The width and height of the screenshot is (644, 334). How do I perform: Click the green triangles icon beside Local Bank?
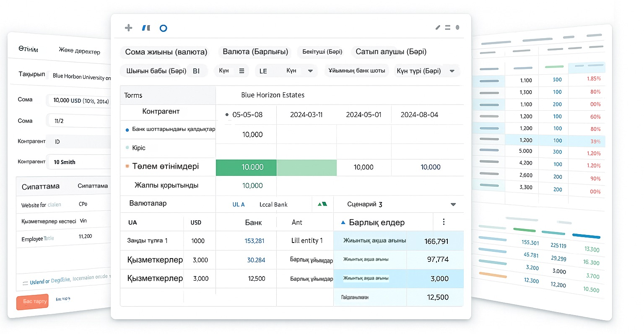[x=322, y=204]
